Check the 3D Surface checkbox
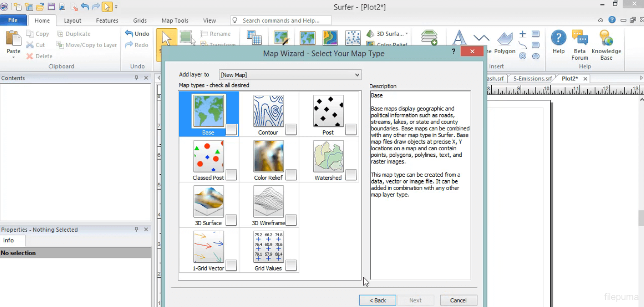 (231, 220)
